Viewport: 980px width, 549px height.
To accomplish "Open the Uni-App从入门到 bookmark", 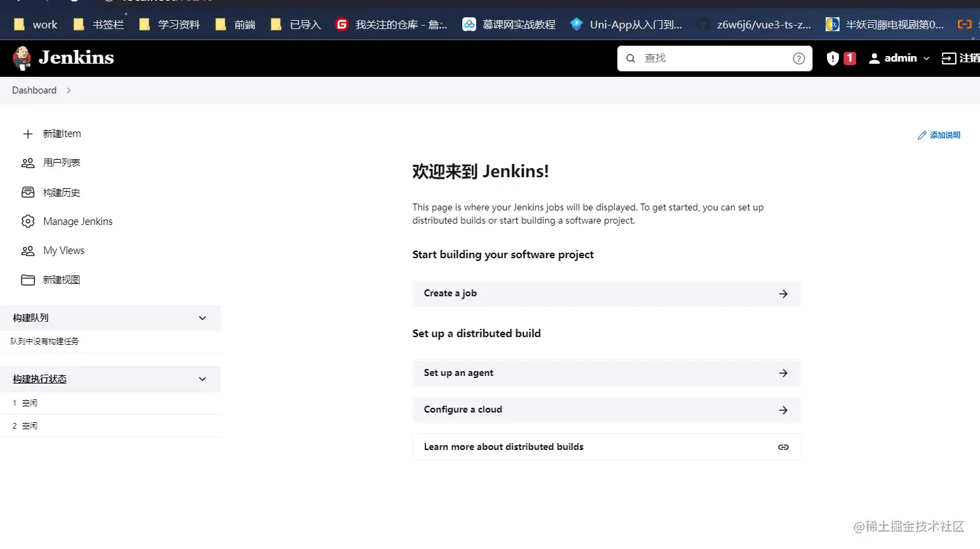I will pos(626,24).
